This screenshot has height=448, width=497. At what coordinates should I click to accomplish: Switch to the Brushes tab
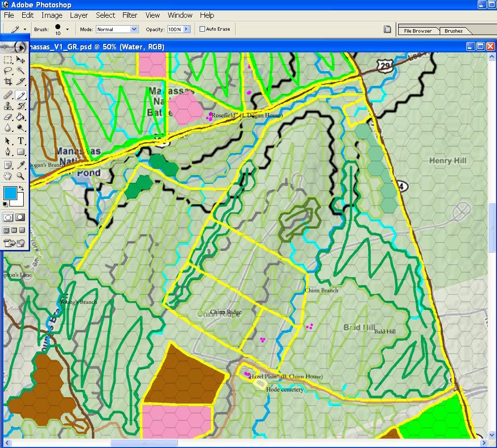(453, 31)
